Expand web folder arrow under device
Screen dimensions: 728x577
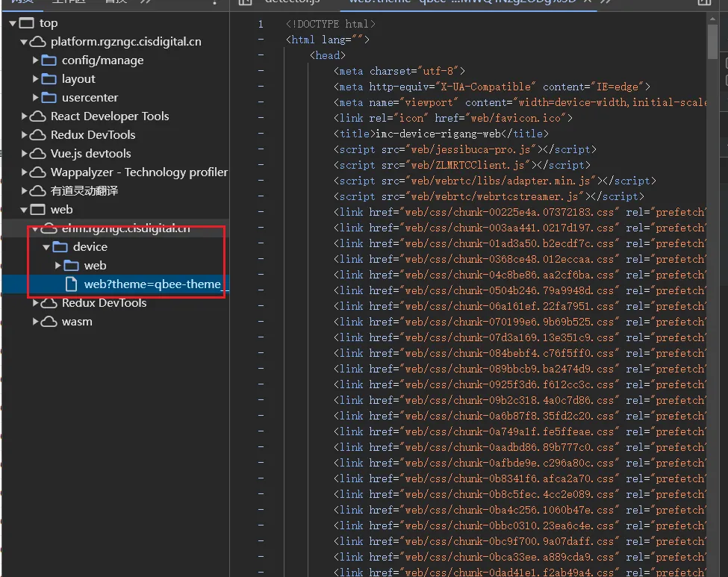pos(57,266)
